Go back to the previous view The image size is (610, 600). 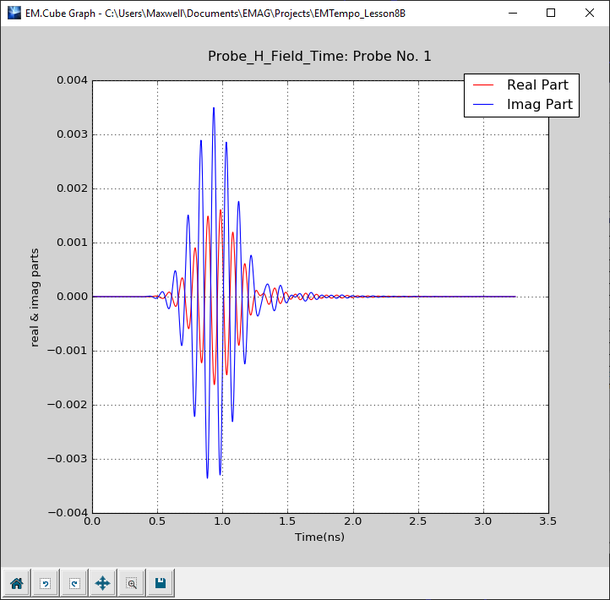point(45,582)
